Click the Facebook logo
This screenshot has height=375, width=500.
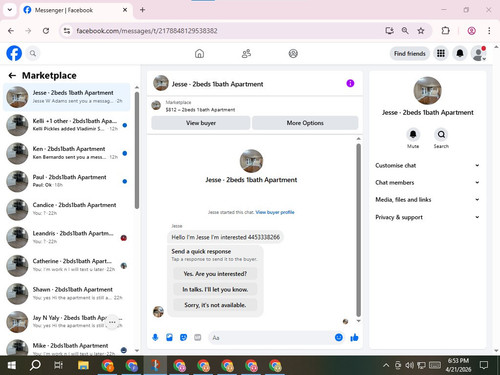tap(14, 53)
